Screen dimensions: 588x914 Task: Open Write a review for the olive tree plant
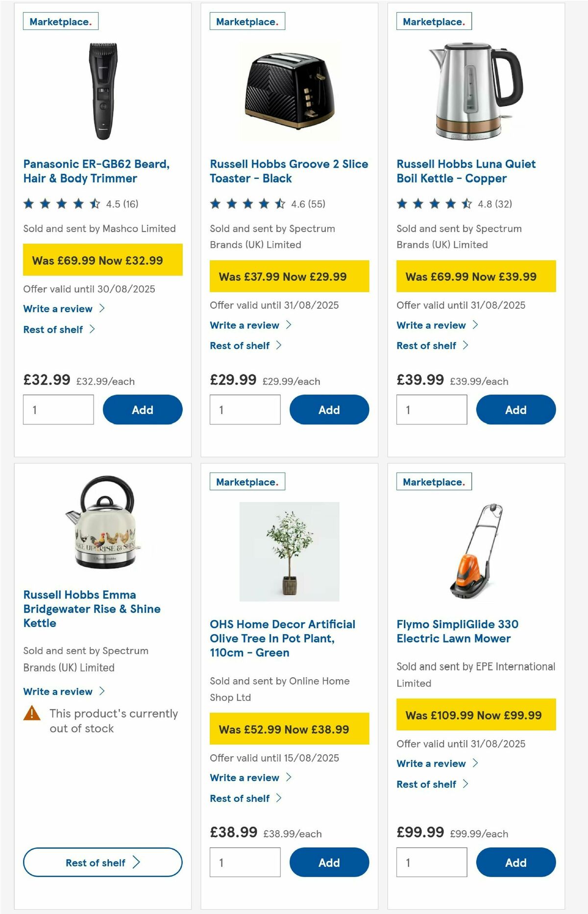[x=244, y=778]
